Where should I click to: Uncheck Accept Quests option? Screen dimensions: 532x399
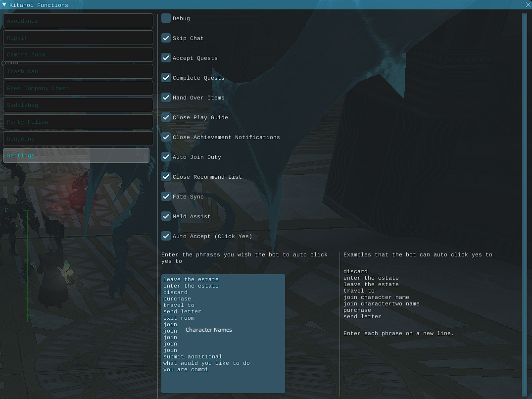click(x=166, y=58)
